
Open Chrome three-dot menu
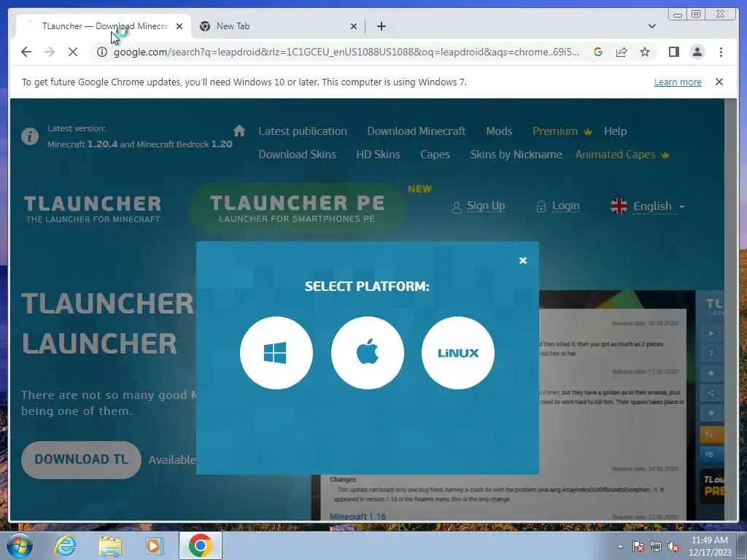click(721, 52)
